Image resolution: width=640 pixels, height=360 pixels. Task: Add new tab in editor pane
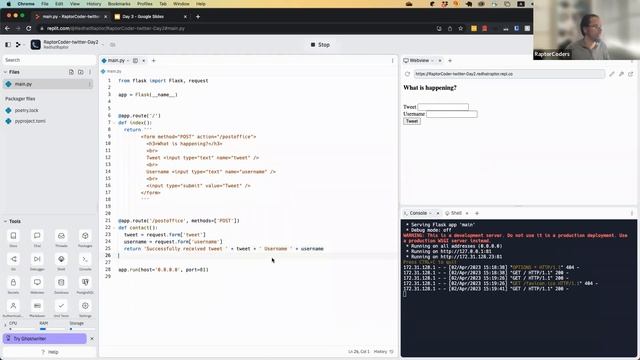(153, 60)
